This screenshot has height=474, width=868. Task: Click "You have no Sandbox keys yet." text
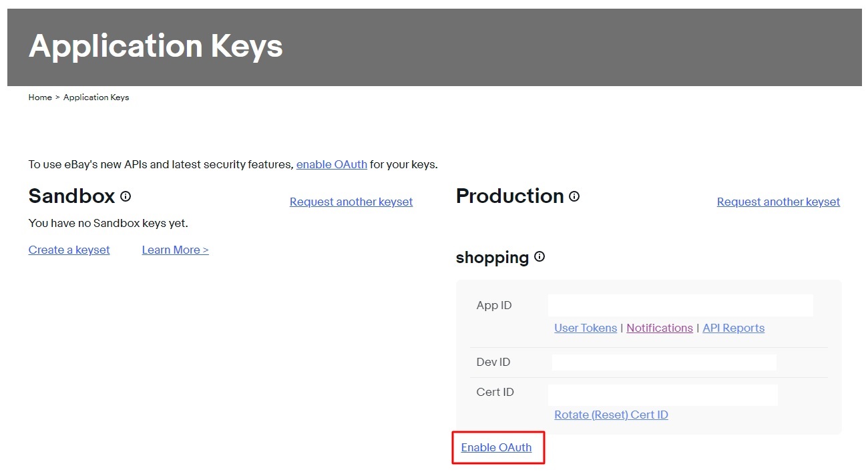click(108, 223)
